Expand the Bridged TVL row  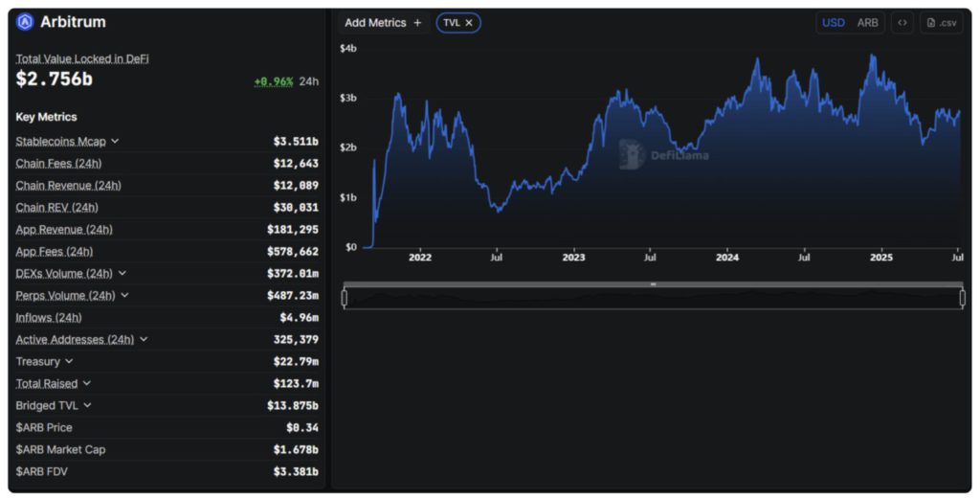coord(87,405)
